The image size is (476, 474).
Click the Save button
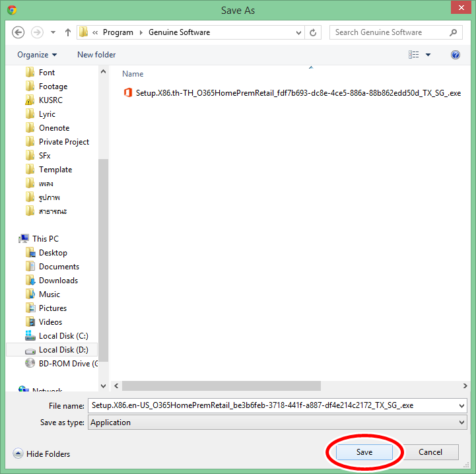tap(364, 452)
